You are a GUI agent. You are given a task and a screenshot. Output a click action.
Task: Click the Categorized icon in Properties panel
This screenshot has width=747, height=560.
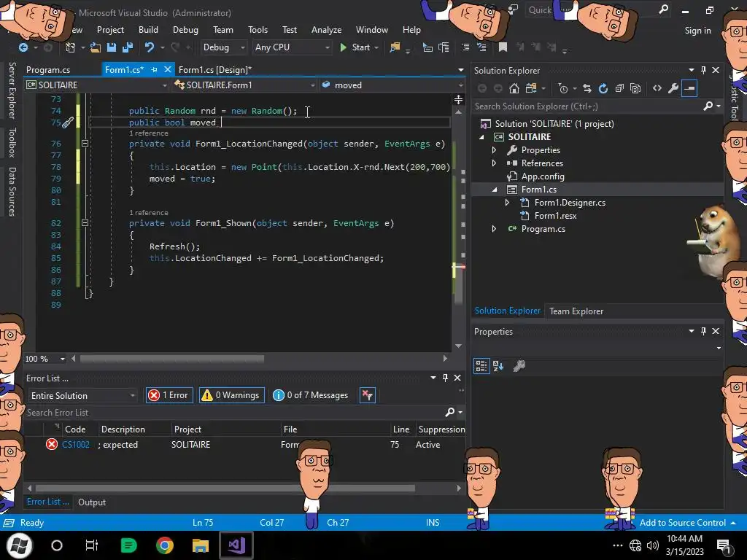pos(481,366)
